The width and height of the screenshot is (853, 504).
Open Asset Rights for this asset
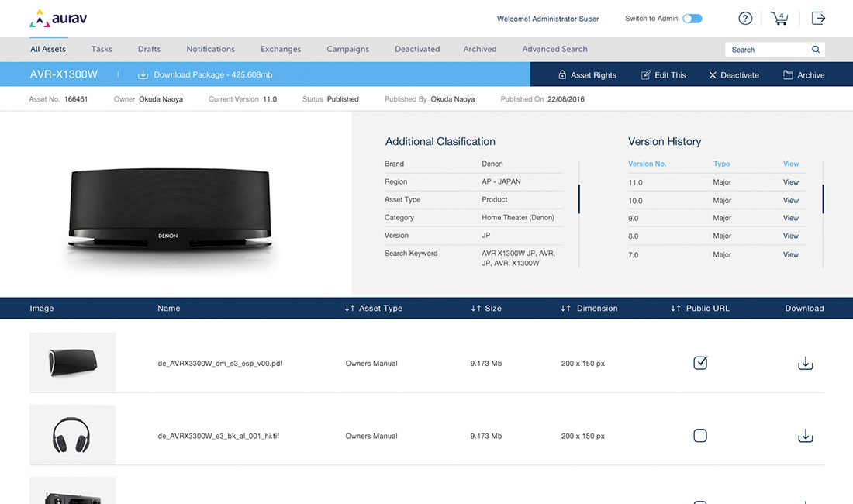(587, 75)
